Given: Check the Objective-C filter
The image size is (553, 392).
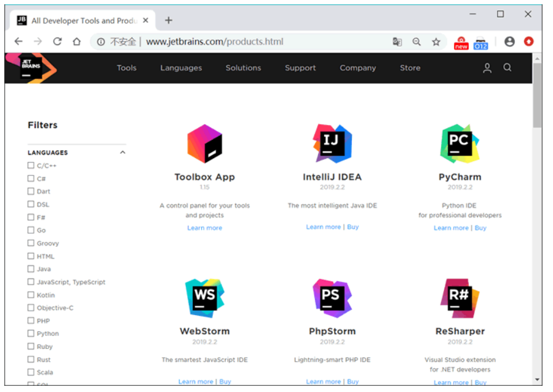Looking at the screenshot, I should [x=31, y=307].
